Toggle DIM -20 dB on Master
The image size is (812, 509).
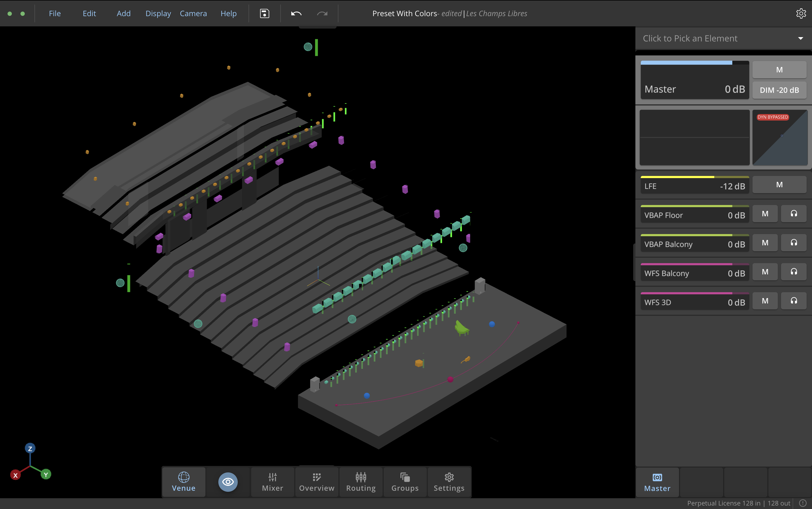click(779, 90)
